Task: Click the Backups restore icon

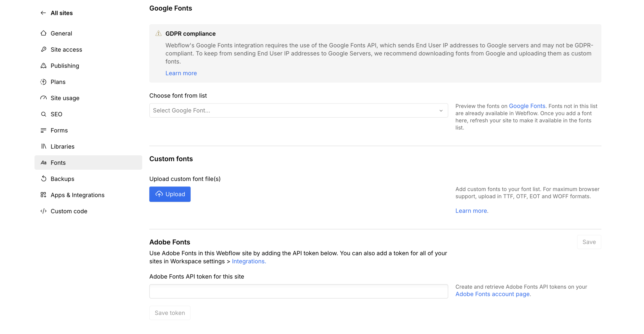Action: coord(44,178)
